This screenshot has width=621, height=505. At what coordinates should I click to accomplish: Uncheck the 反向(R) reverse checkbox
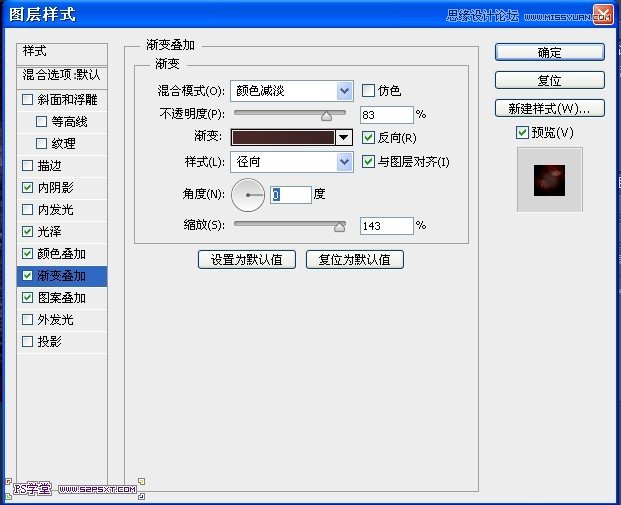368,138
